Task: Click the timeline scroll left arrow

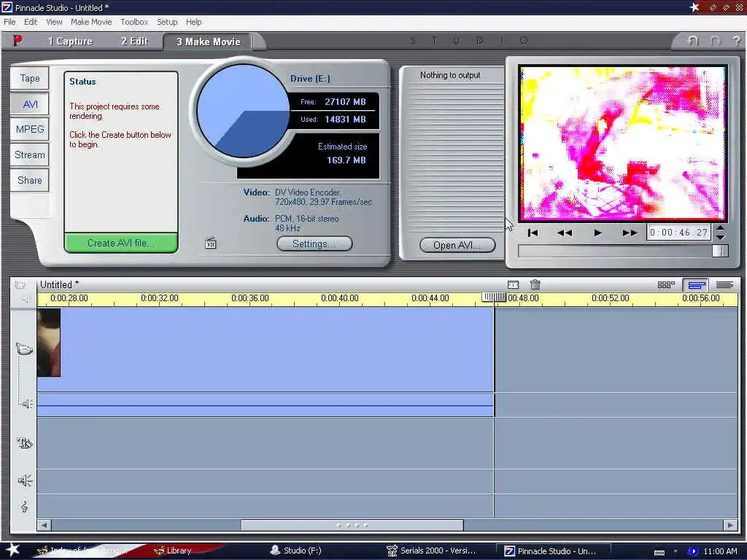Action: pyautogui.click(x=44, y=525)
